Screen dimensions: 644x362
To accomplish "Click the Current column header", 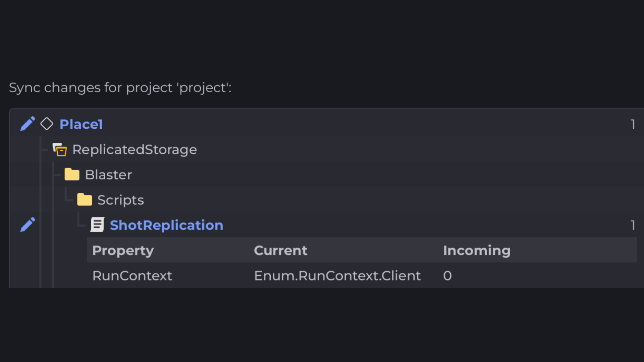I will tap(280, 250).
